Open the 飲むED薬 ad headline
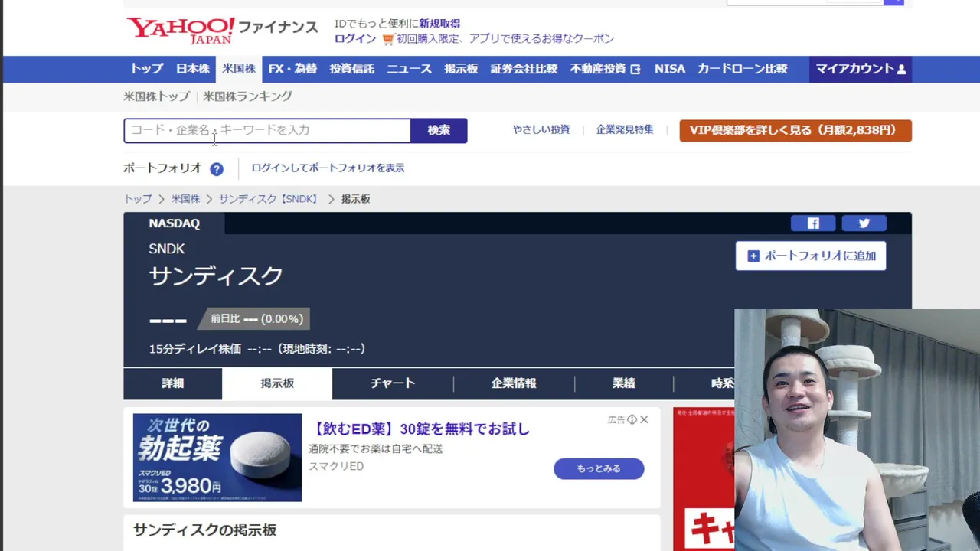The height and width of the screenshot is (551, 980). [x=420, y=429]
